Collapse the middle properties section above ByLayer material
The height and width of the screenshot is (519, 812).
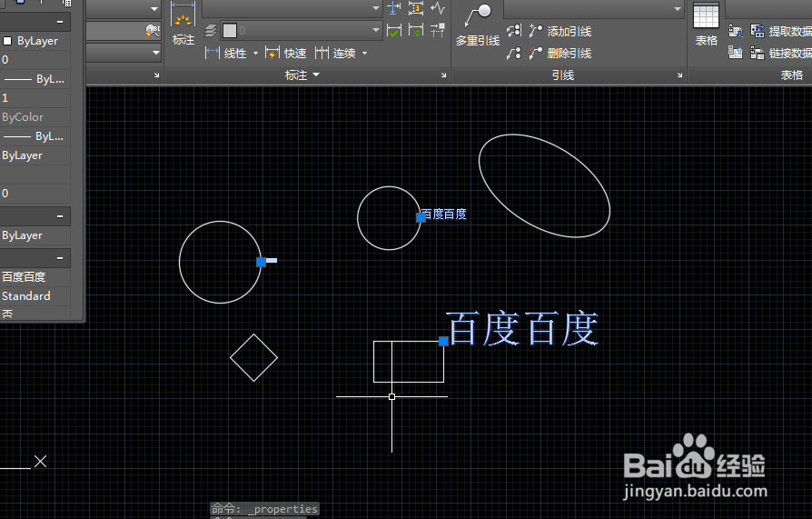point(60,215)
